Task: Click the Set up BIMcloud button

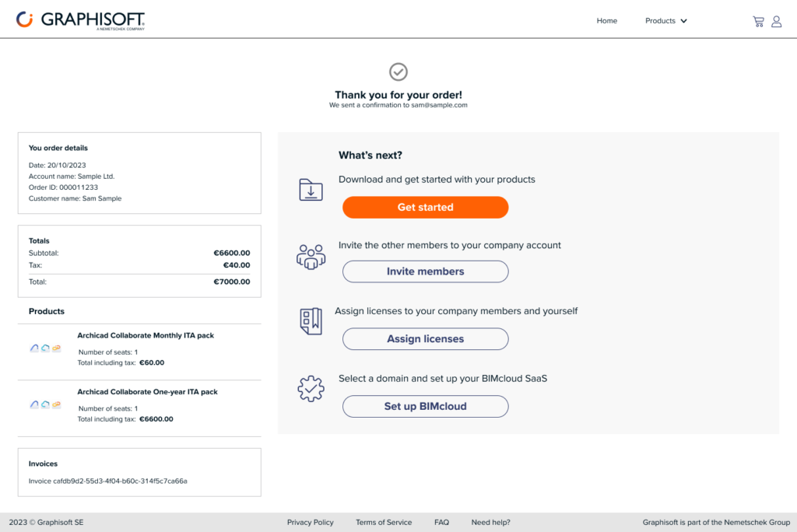Action: tap(425, 406)
